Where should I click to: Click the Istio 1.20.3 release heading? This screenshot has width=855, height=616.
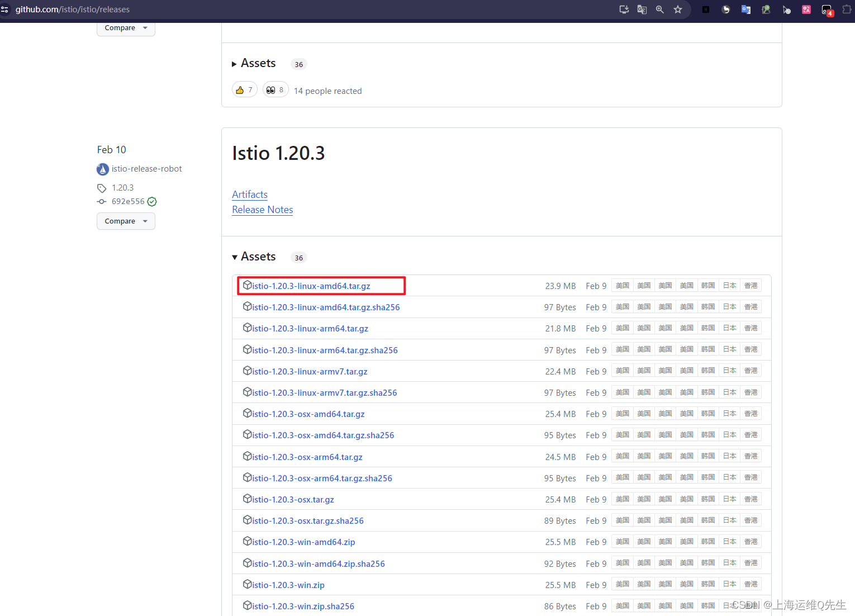[x=278, y=153]
